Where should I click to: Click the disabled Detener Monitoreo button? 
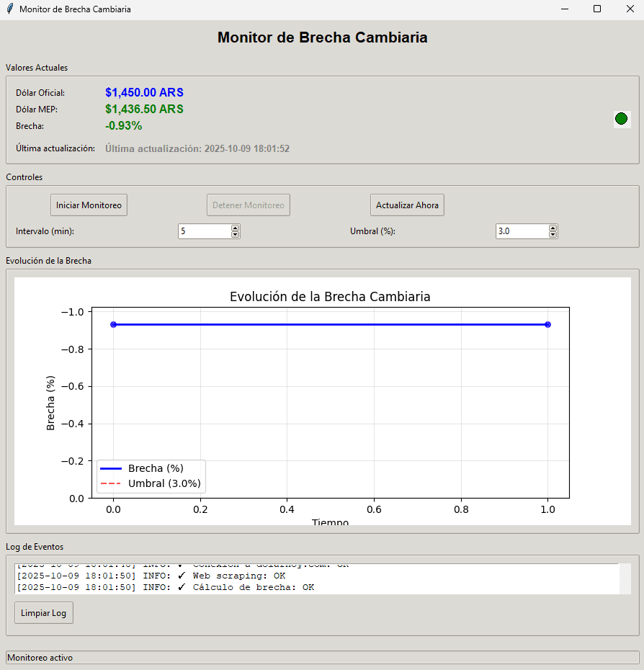pos(248,205)
